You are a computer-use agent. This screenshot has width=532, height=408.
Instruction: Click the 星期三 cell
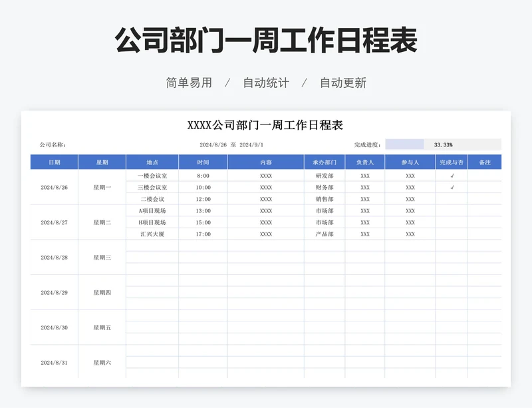pyautogui.click(x=102, y=258)
